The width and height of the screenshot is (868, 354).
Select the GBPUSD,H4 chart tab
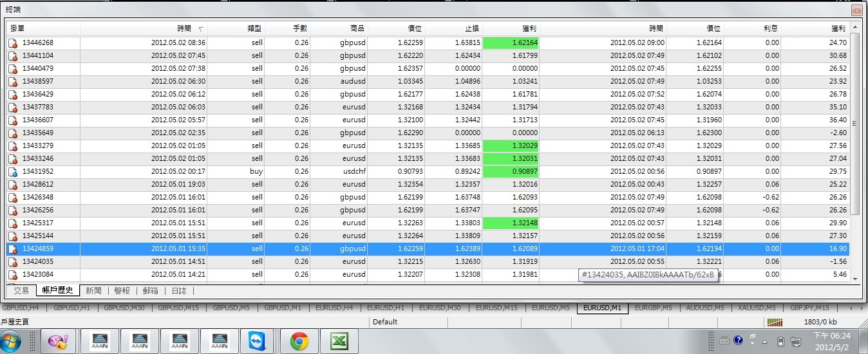click(23, 308)
